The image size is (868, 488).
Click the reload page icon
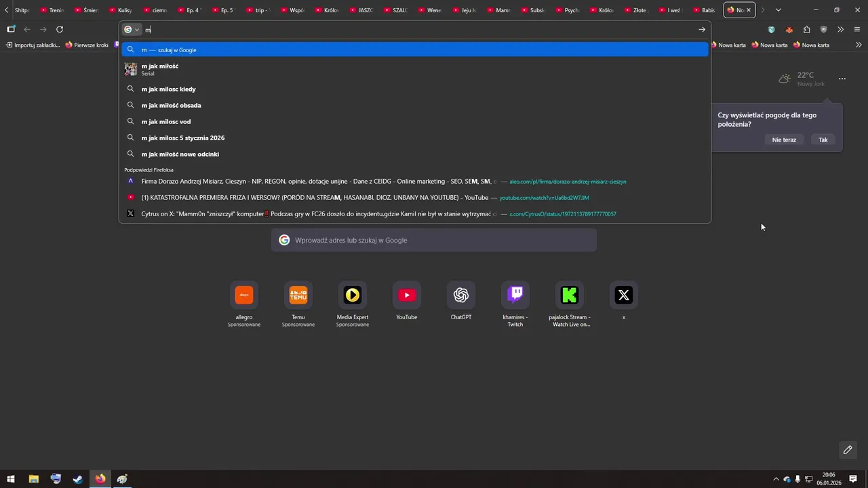point(60,29)
